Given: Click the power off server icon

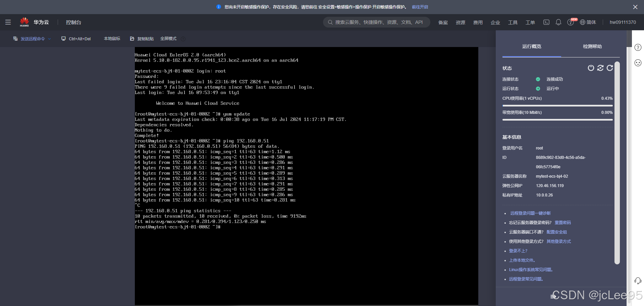Looking at the screenshot, I should (591, 68).
